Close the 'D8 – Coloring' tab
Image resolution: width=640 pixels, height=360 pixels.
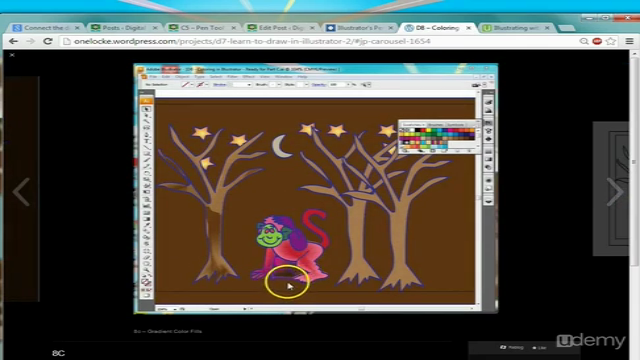click(x=469, y=28)
